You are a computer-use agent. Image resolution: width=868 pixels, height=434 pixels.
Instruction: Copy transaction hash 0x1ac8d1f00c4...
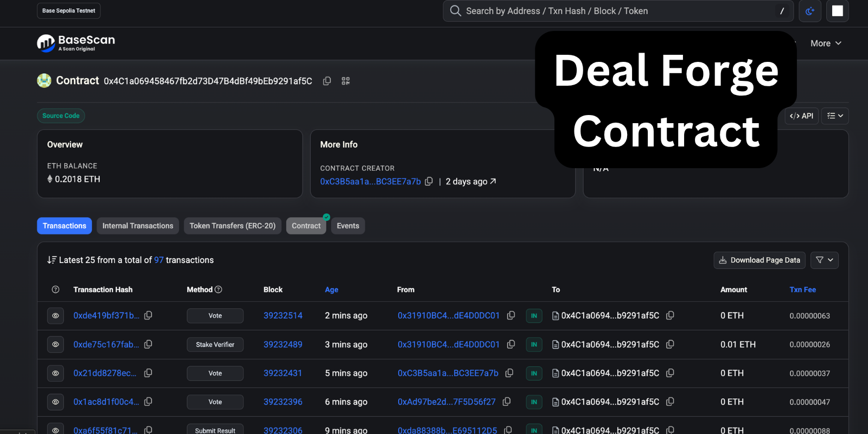148,401
